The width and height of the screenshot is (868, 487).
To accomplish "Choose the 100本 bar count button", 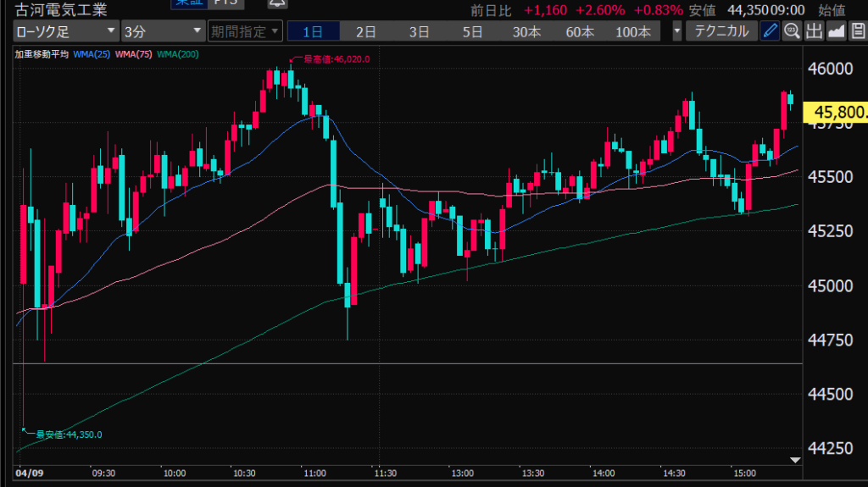I will pyautogui.click(x=633, y=32).
